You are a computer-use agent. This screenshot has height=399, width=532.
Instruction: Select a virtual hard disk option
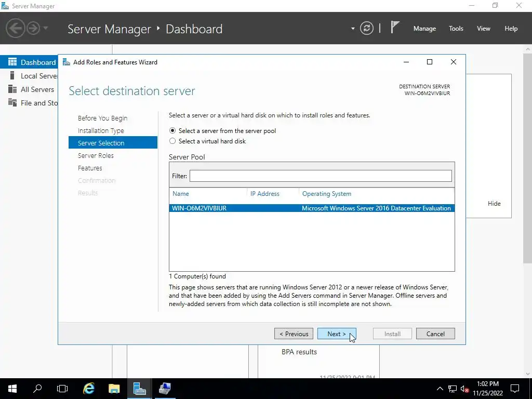coord(172,141)
